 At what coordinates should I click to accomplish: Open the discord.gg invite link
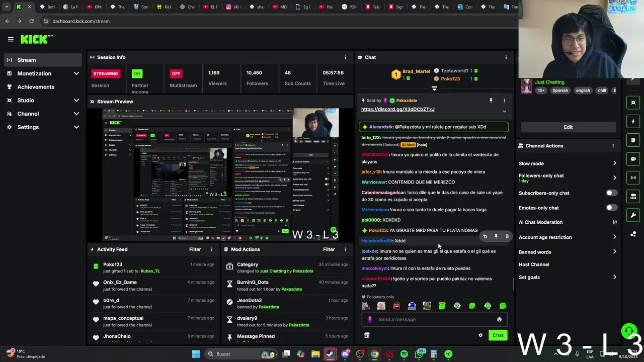(397, 109)
